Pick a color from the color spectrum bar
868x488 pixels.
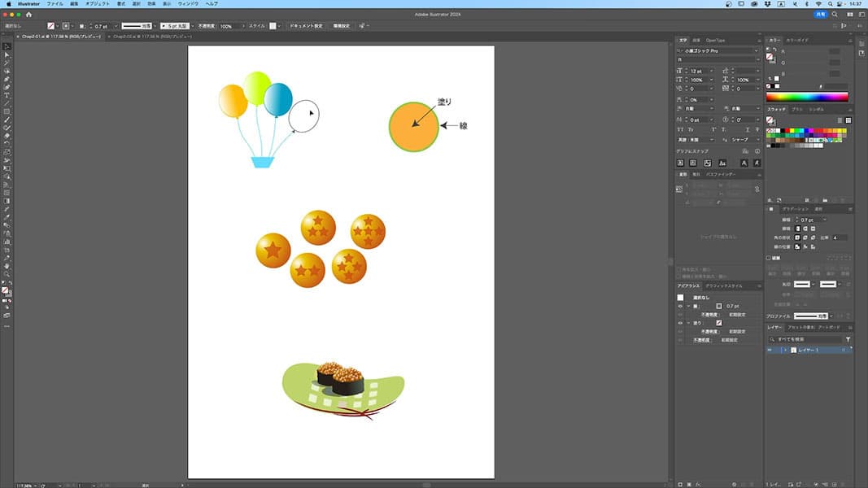click(x=807, y=97)
